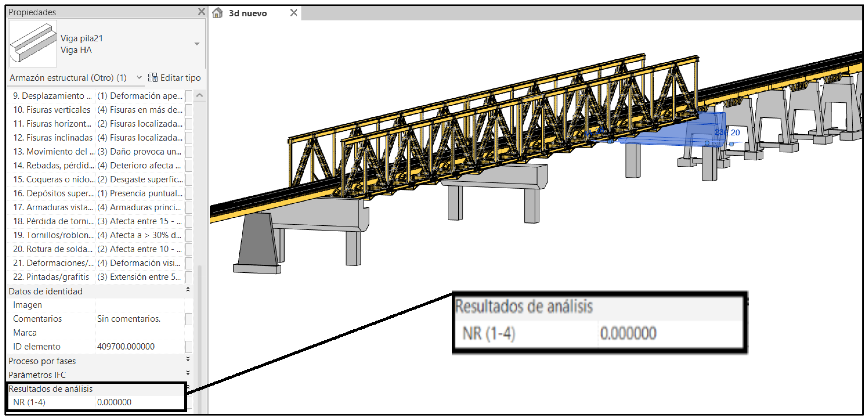Click the Viga pila21 type thumbnail

[x=33, y=43]
